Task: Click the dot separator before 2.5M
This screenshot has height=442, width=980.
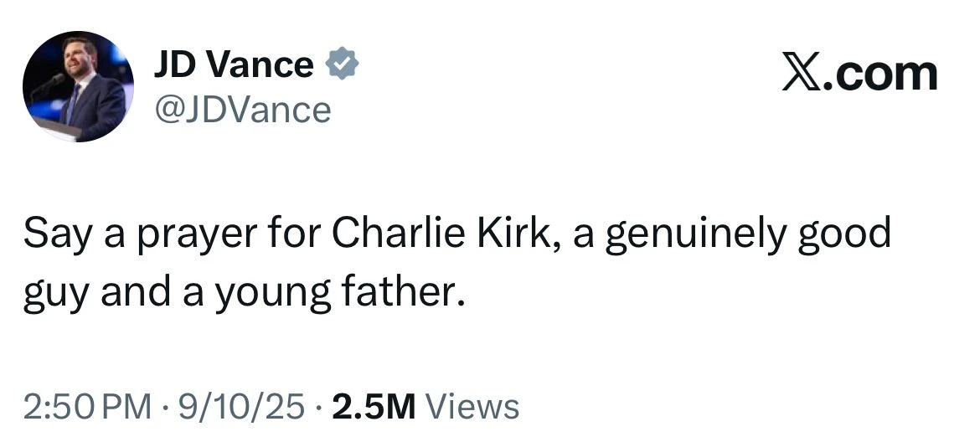Action: (319, 408)
